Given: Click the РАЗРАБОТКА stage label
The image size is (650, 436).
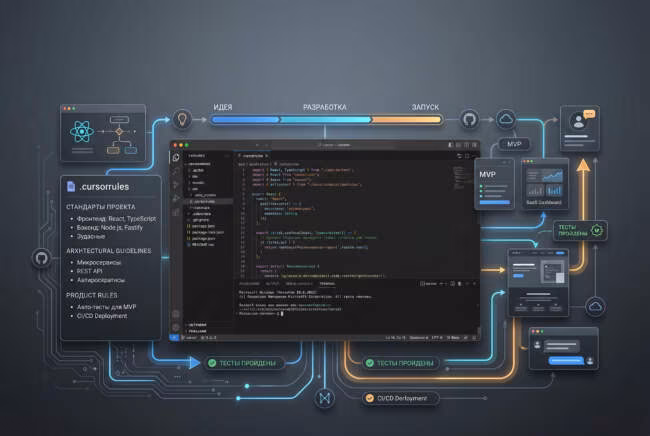Looking at the screenshot, I should [x=325, y=107].
